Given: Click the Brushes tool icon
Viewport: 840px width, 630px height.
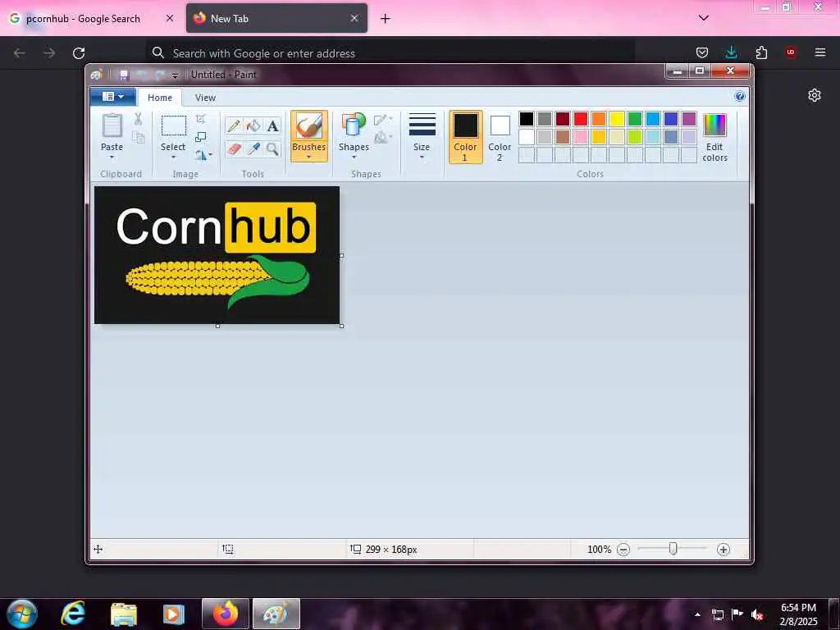Looking at the screenshot, I should pos(309,126).
